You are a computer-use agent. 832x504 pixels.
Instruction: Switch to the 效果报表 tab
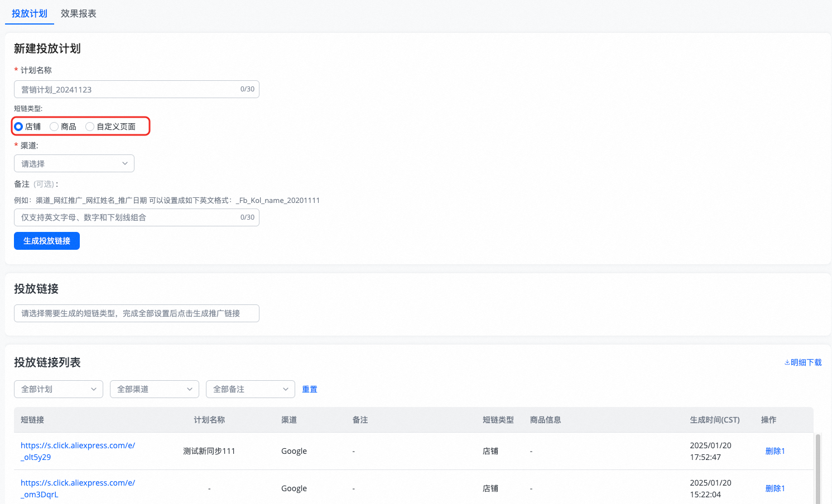(79, 13)
